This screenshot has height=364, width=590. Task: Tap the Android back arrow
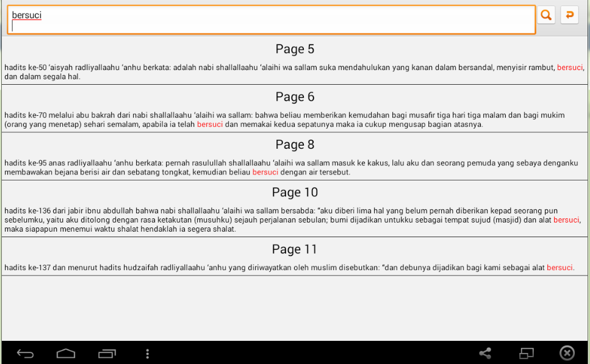click(x=25, y=354)
